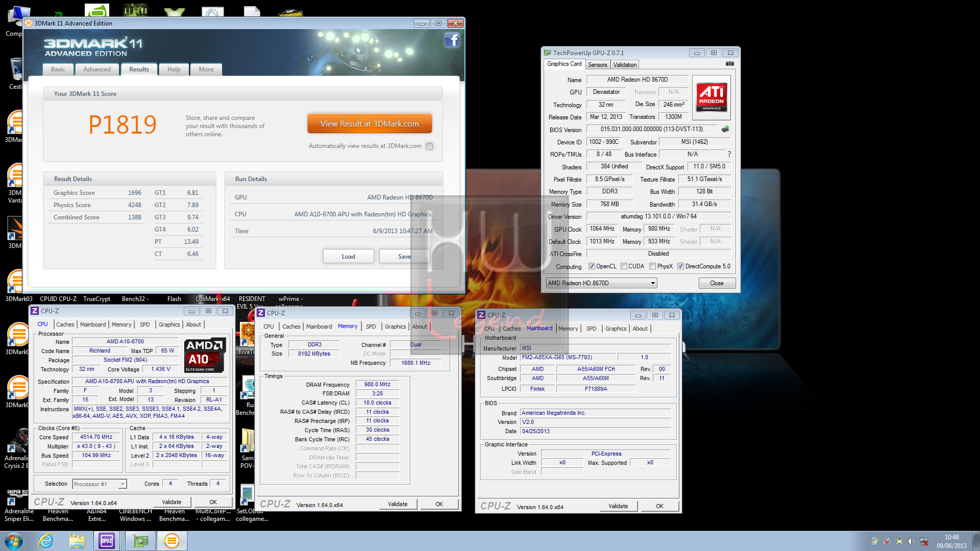This screenshot has width=980, height=551.
Task: Switch to GPU-Z taskbar button
Action: coord(140,541)
